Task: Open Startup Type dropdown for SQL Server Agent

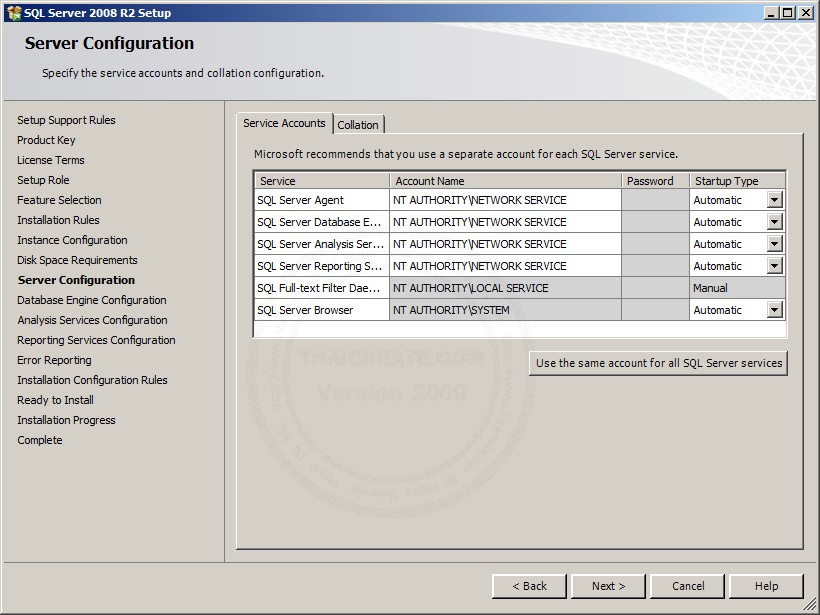Action: click(775, 200)
